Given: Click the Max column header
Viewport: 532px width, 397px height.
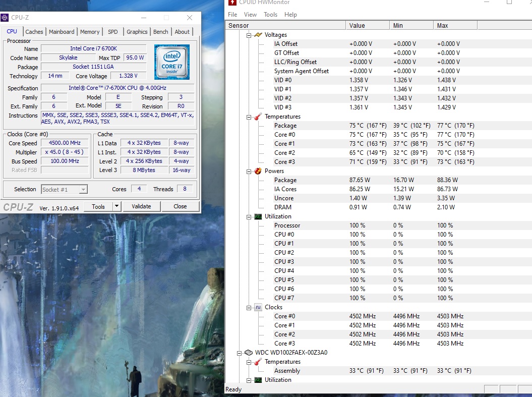Looking at the screenshot, I should pos(455,25).
